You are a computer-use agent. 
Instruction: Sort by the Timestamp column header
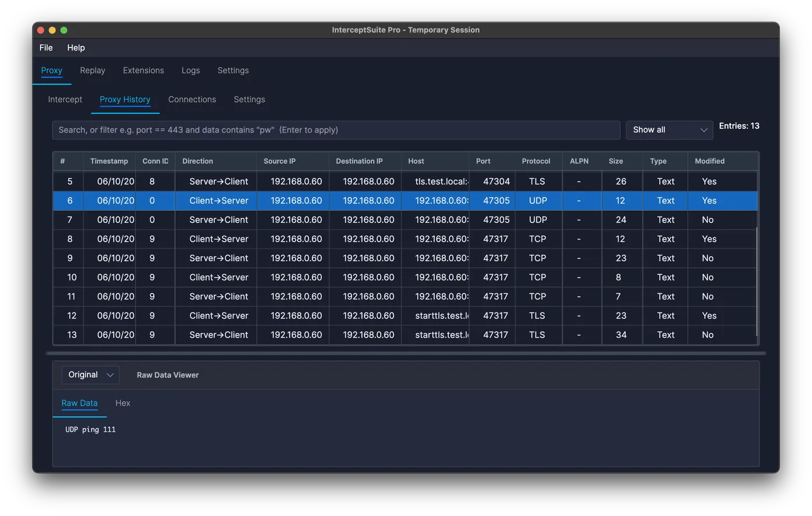coord(109,161)
